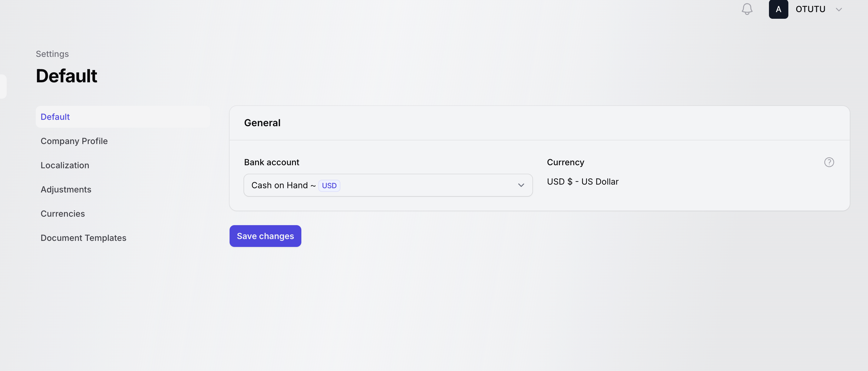Select the Default settings tab

[x=55, y=117]
